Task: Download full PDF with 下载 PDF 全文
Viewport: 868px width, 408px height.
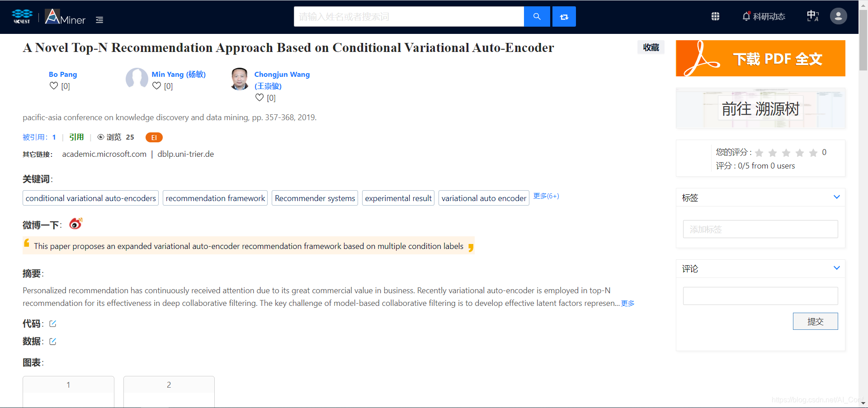Action: click(760, 58)
